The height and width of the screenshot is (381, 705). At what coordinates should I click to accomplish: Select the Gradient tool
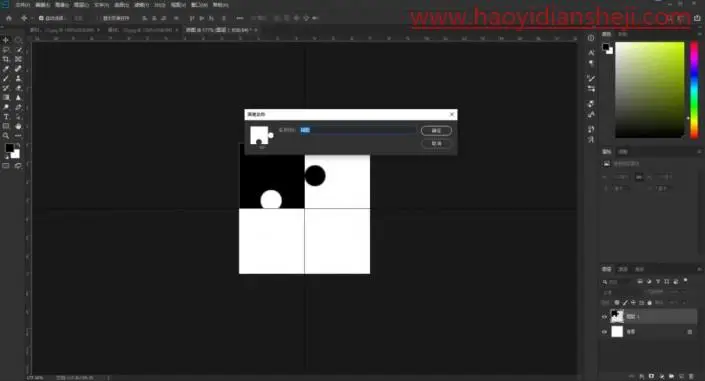6,98
